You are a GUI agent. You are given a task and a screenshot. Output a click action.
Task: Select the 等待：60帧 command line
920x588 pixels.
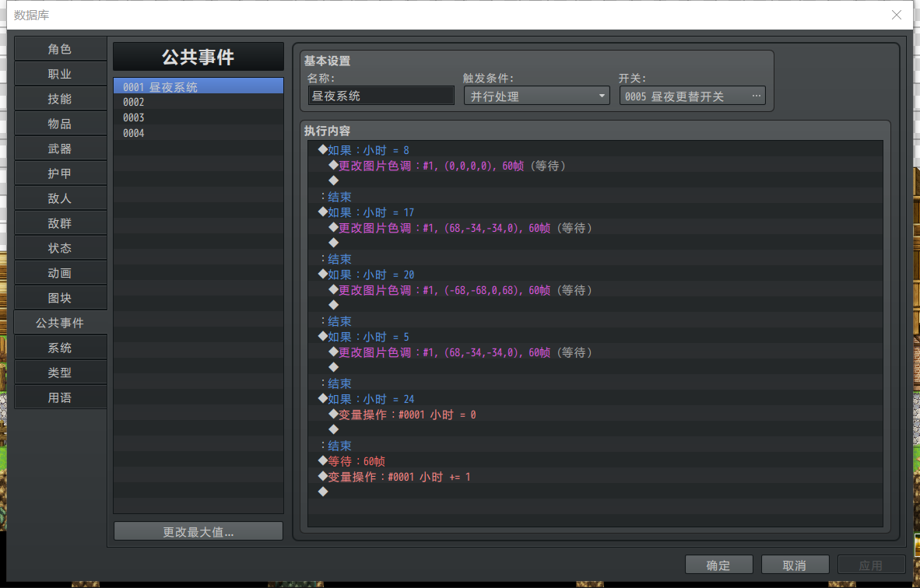point(595,461)
